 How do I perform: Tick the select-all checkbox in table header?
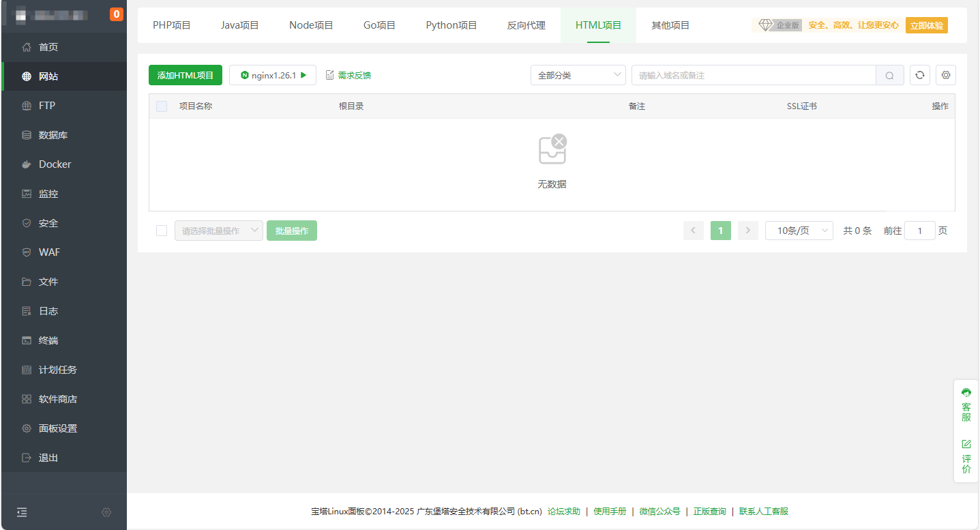(162, 106)
